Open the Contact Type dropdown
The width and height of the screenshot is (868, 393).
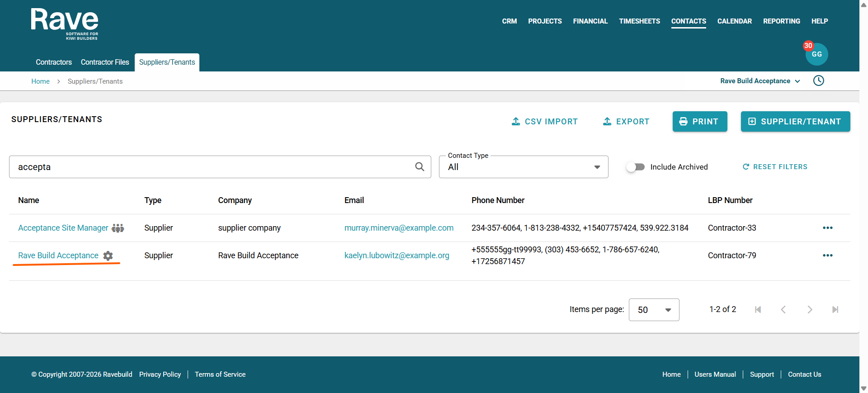524,167
